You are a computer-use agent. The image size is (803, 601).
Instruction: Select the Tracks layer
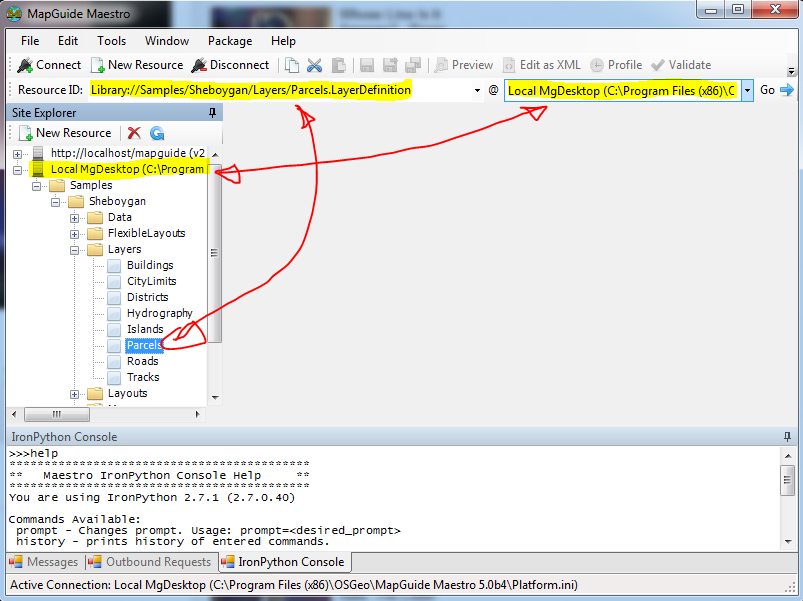(x=143, y=377)
